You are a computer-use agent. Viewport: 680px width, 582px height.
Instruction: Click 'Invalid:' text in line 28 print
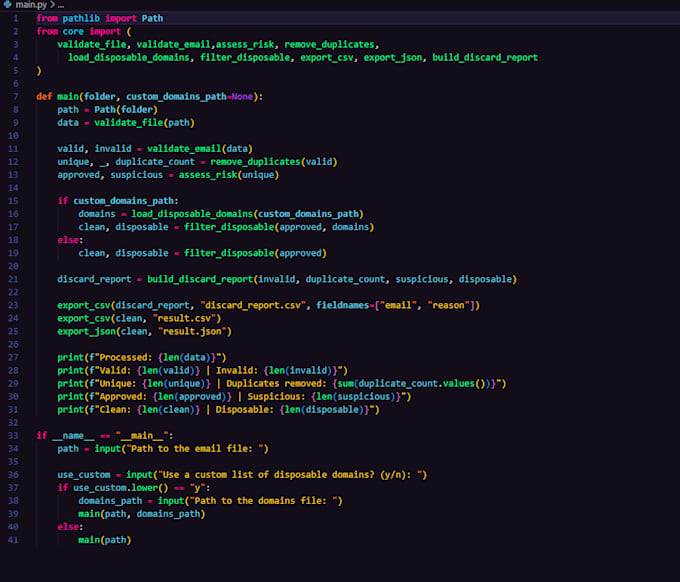tap(237, 370)
